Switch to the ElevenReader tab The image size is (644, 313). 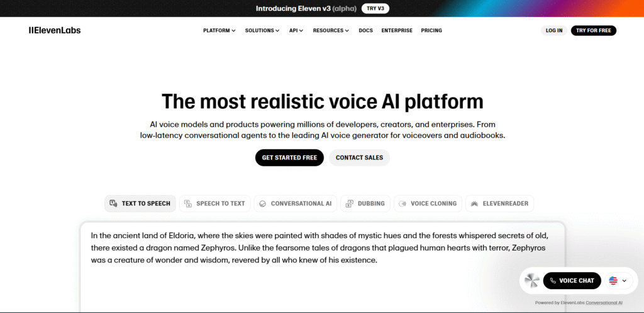(x=499, y=203)
